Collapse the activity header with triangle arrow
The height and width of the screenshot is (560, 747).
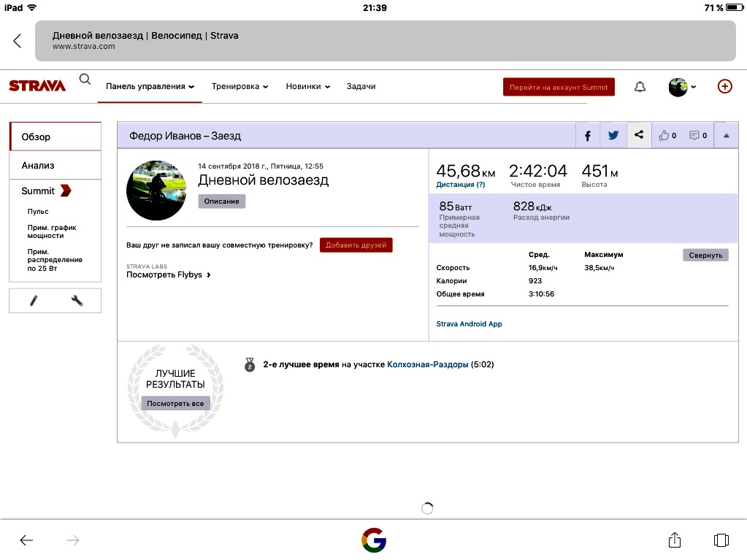(726, 135)
